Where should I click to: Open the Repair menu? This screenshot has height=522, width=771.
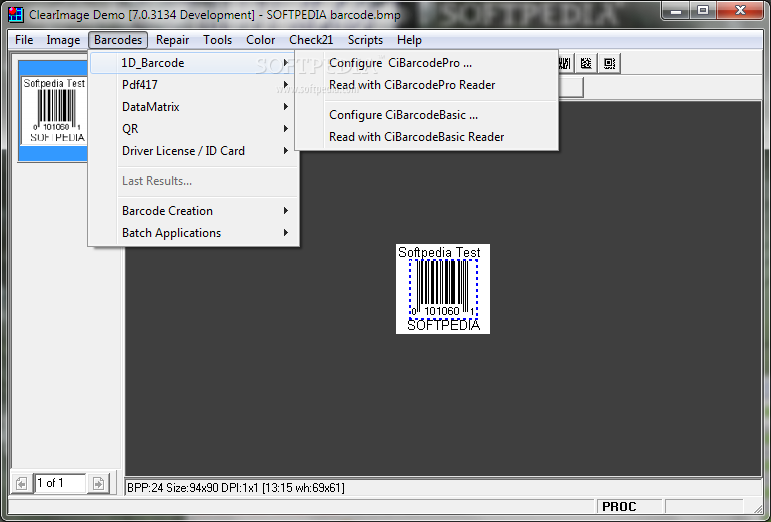click(172, 40)
